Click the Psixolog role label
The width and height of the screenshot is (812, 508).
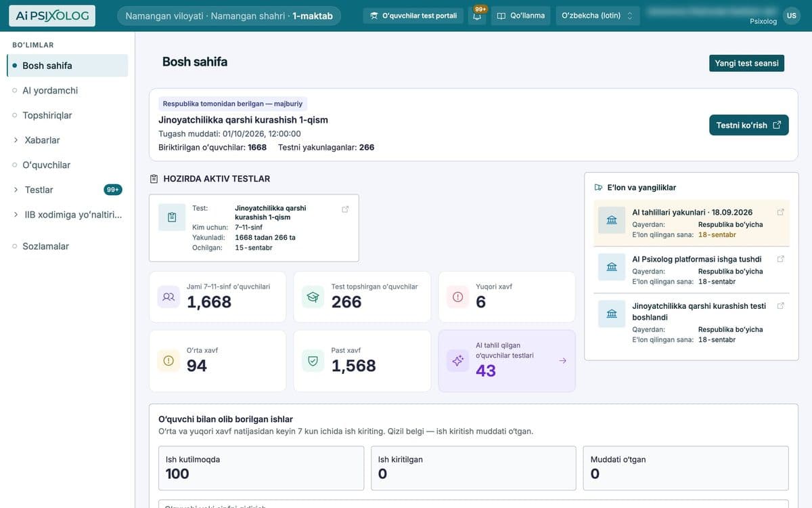763,22
